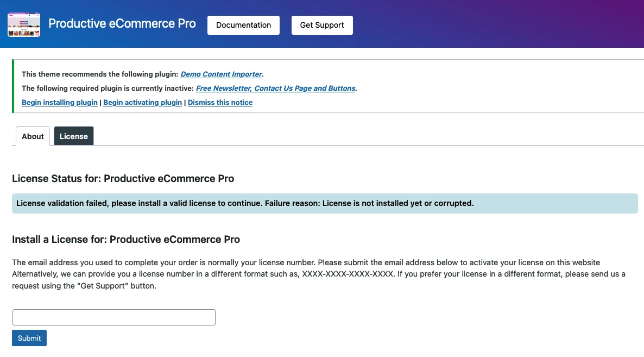Switch to the About tab
The height and width of the screenshot is (357, 644).
(33, 136)
